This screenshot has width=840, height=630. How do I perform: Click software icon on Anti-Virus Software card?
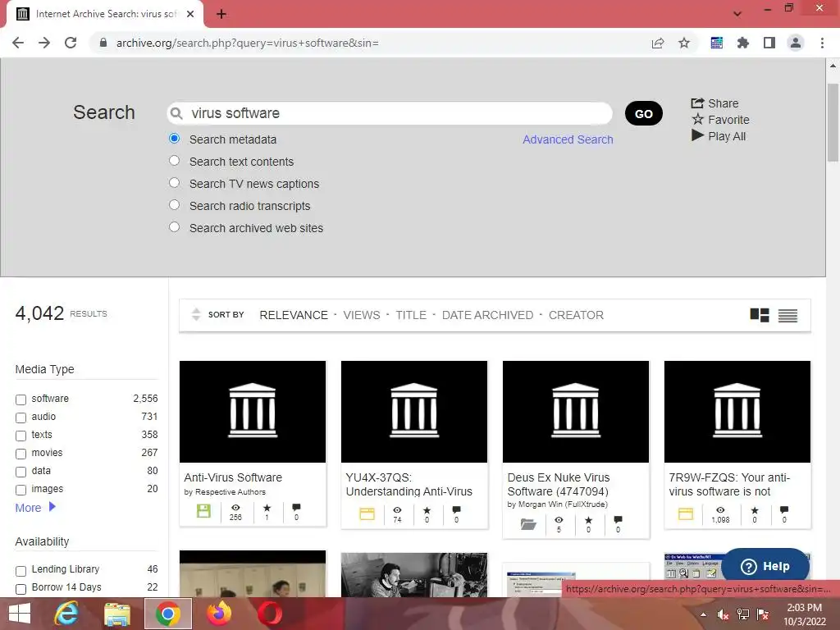point(203,511)
